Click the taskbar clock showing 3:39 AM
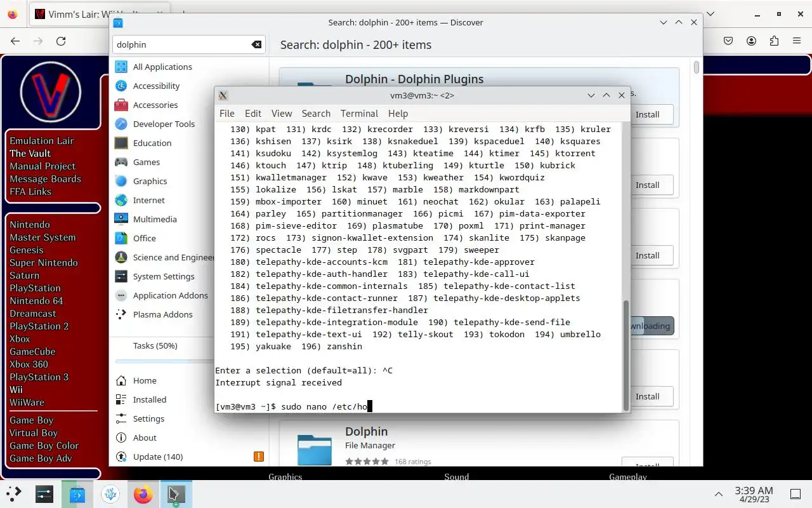The height and width of the screenshot is (508, 812). coord(754,494)
